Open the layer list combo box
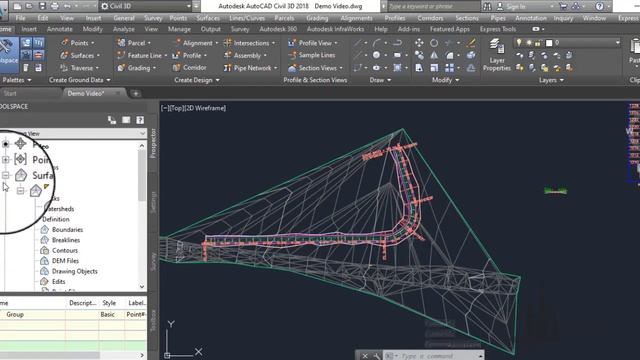The image size is (640, 360). 567,42
